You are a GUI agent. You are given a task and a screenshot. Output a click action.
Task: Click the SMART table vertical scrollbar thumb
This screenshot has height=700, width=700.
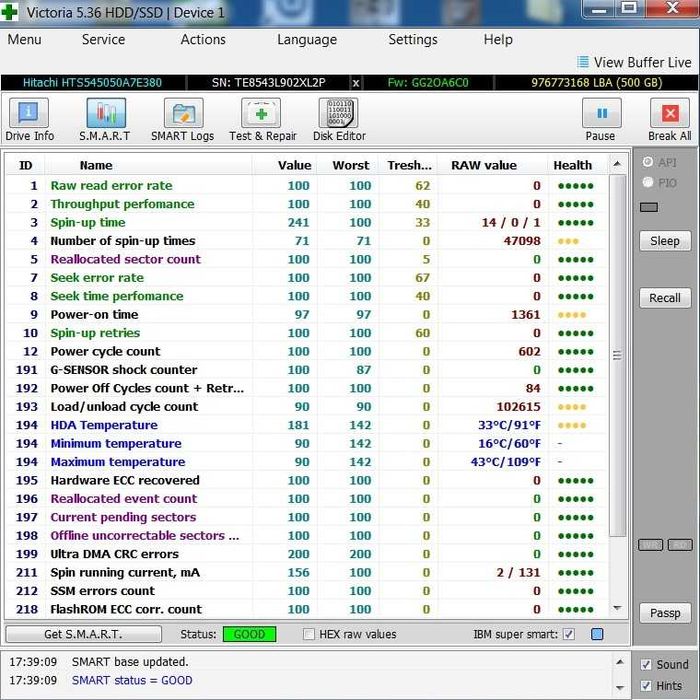617,355
